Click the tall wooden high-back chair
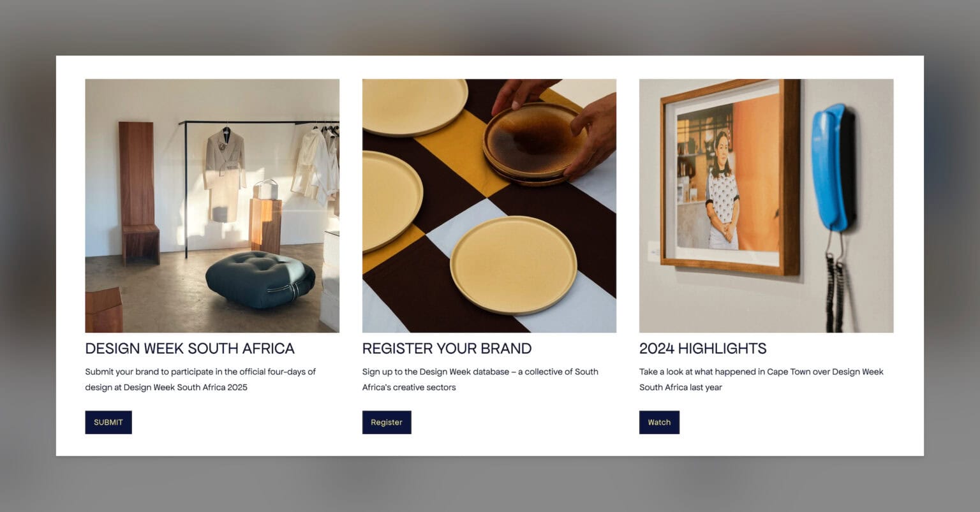This screenshot has height=512, width=980. pyautogui.click(x=138, y=193)
